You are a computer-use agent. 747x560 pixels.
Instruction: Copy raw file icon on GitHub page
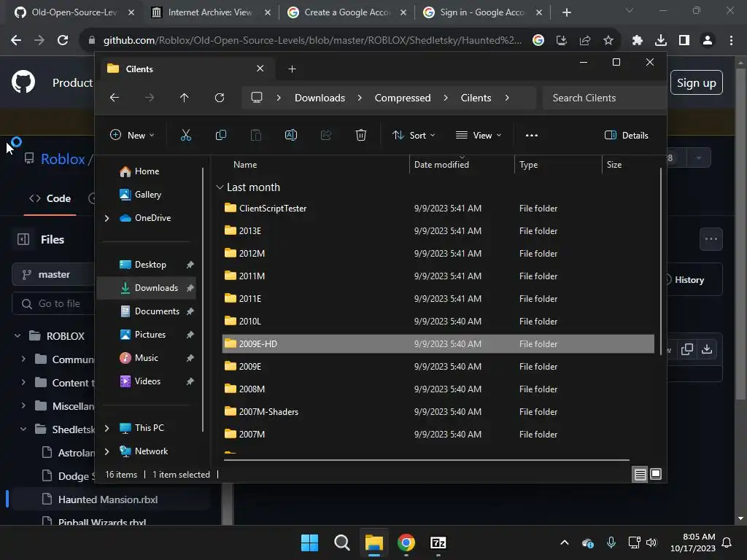click(686, 349)
